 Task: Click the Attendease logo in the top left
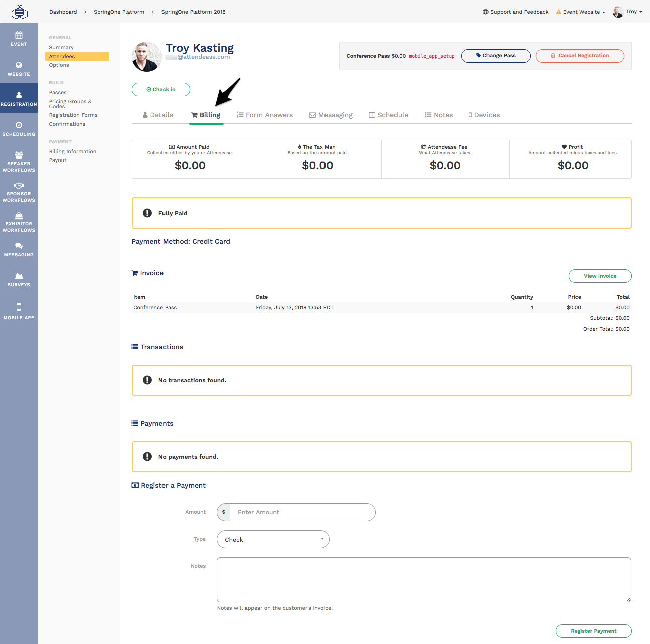pos(20,11)
